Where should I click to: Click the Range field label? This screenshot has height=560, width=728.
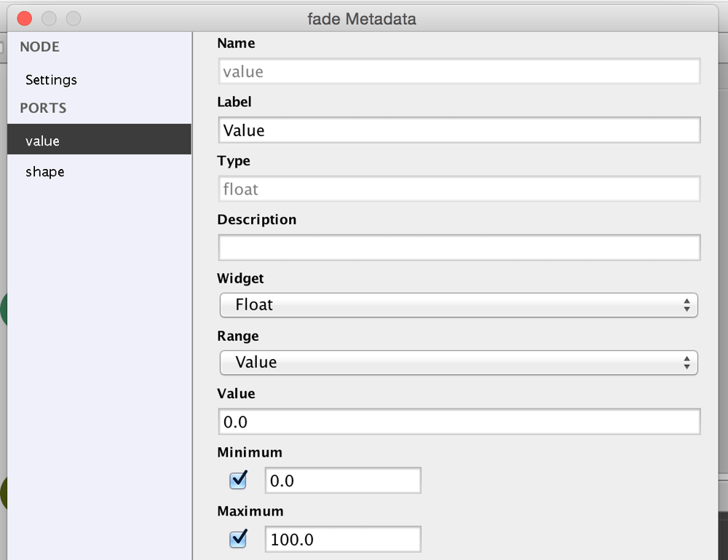pos(238,336)
